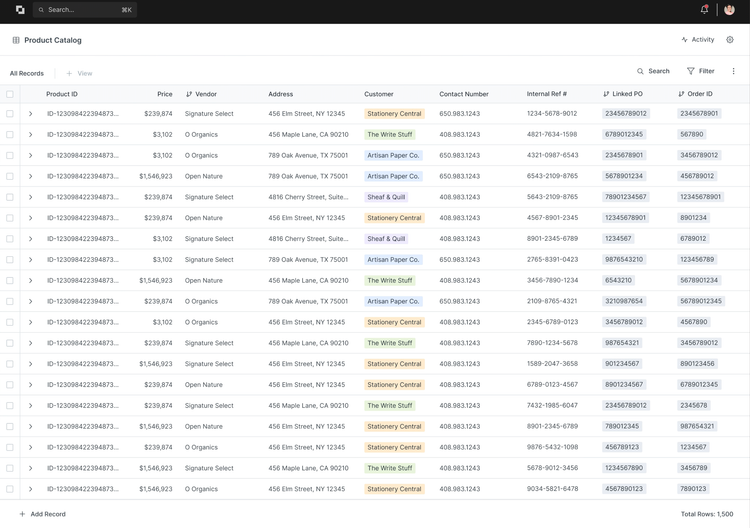The image size is (750, 528).
Task: Click the Vendor column link icon
Action: tap(189, 94)
